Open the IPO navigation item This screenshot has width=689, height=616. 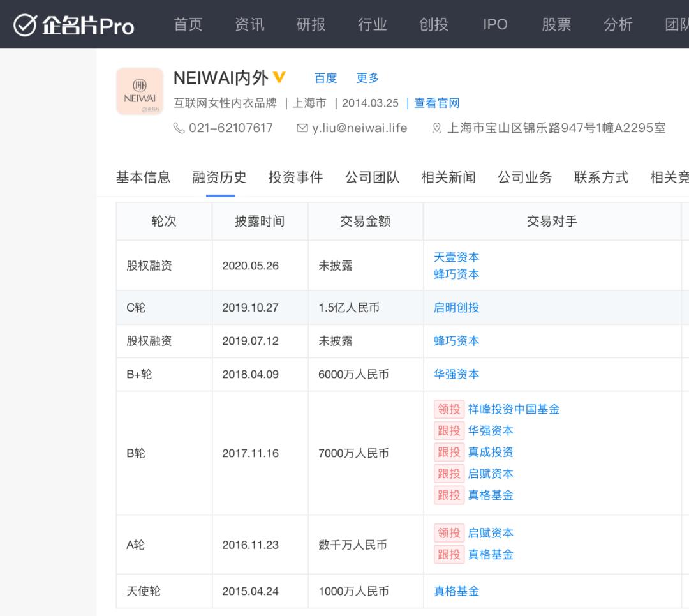coord(495,24)
